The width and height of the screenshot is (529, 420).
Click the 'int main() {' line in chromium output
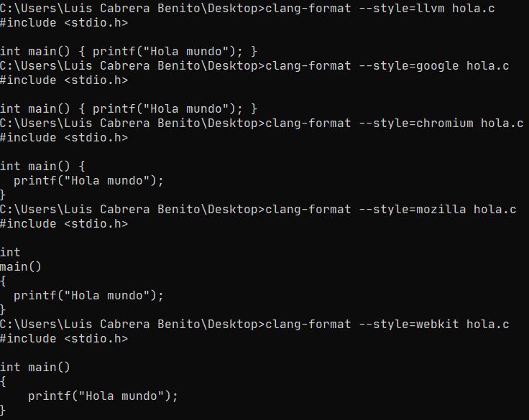(42, 167)
